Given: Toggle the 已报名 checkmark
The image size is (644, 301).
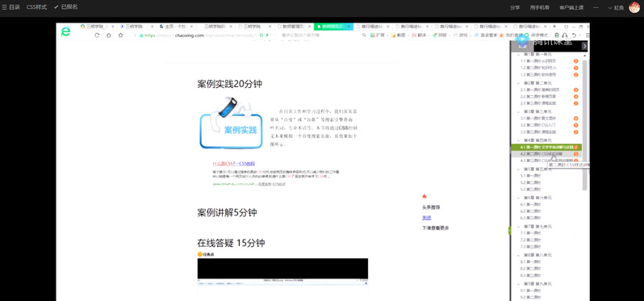Looking at the screenshot, I should (x=56, y=7).
